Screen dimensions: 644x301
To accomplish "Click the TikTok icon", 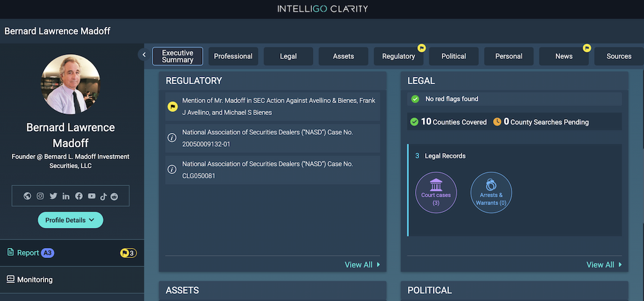I will [x=103, y=196].
